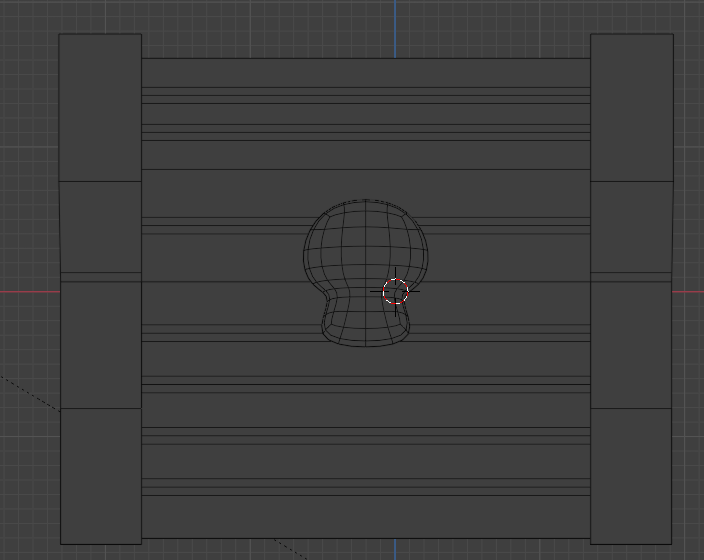Select the top segment of the left post
The height and width of the screenshot is (560, 704).
100,107
